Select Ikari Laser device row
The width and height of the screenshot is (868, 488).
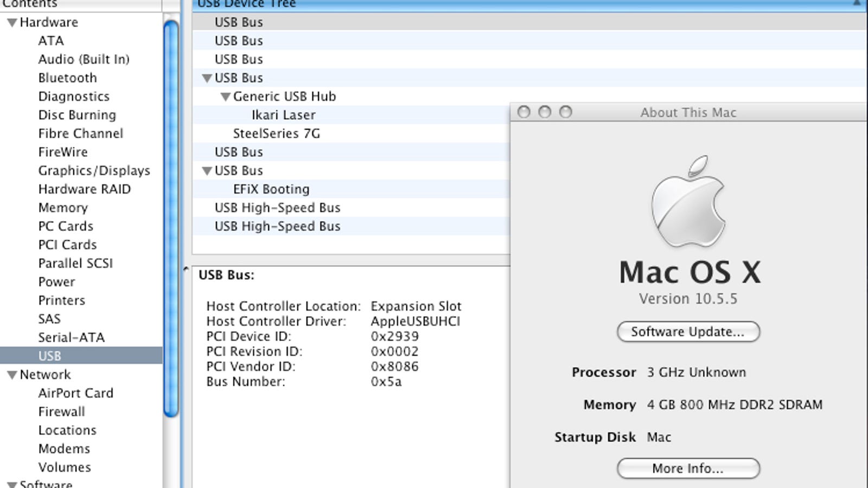[x=350, y=115]
